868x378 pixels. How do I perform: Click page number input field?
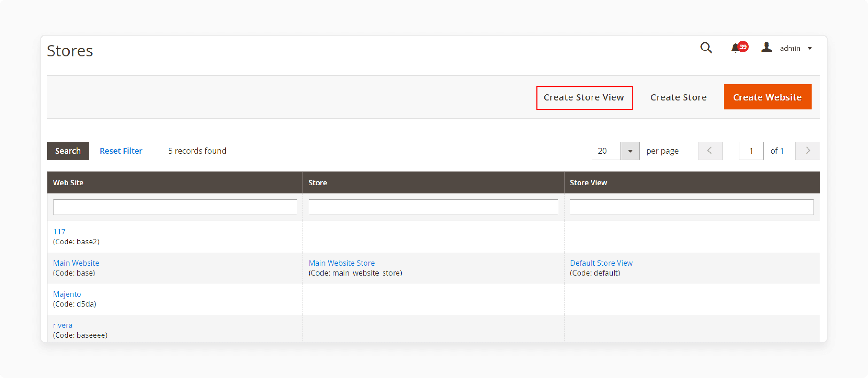pyautogui.click(x=751, y=151)
